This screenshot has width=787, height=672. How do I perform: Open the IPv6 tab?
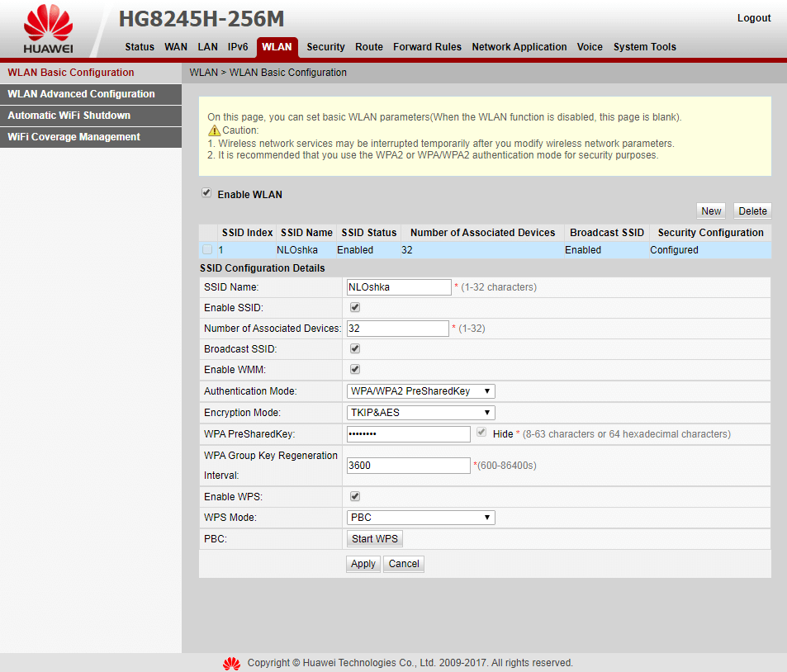pos(238,47)
